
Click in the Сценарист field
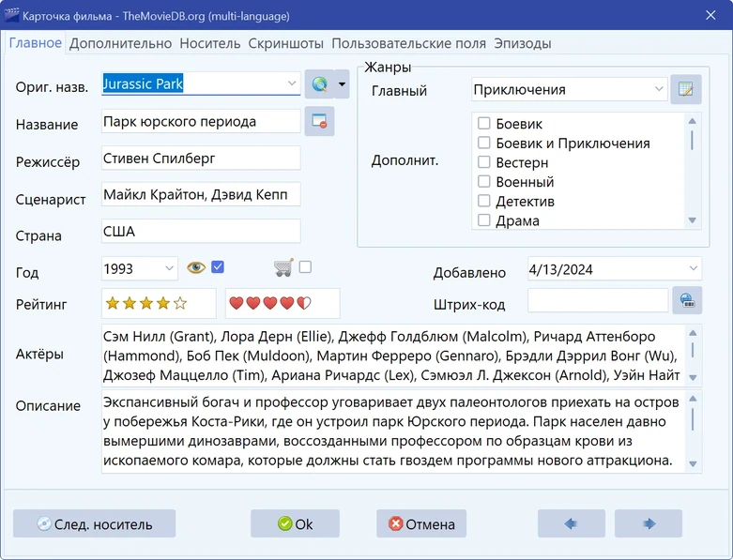[201, 194]
